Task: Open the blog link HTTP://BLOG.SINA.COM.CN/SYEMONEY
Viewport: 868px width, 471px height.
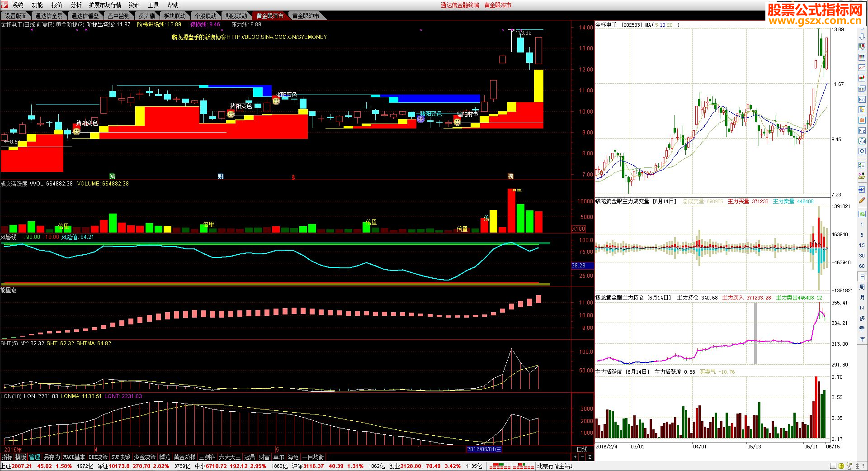Action: tap(276, 37)
